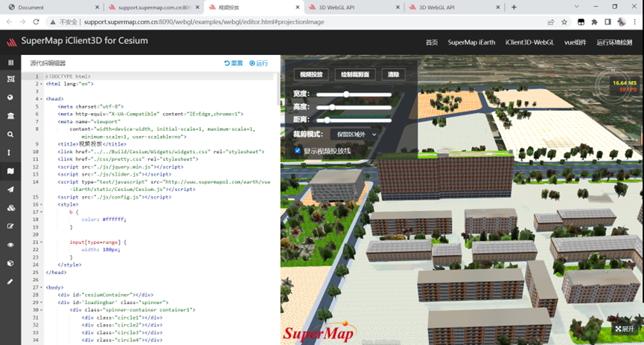Collapse the body fold arrow on line 27
The height and width of the screenshot is (345, 644).
point(42,288)
